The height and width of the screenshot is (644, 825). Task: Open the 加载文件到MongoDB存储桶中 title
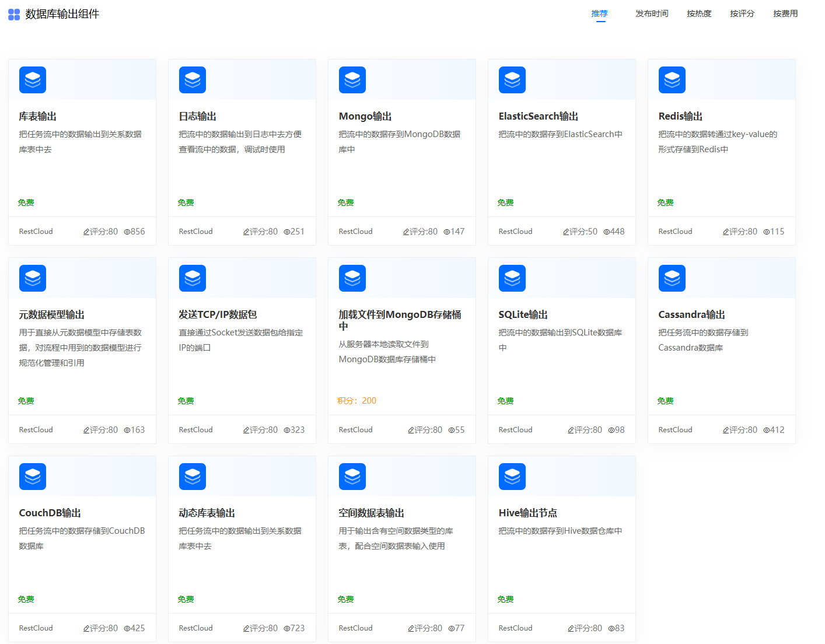point(400,320)
